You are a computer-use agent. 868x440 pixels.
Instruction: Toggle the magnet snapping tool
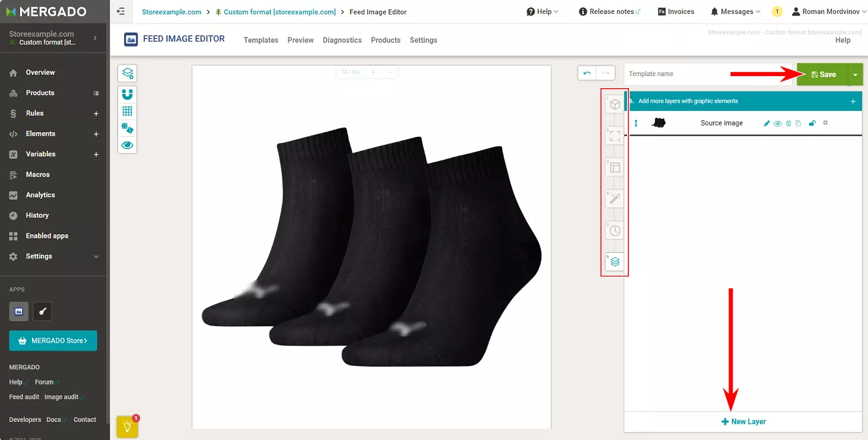pyautogui.click(x=128, y=94)
